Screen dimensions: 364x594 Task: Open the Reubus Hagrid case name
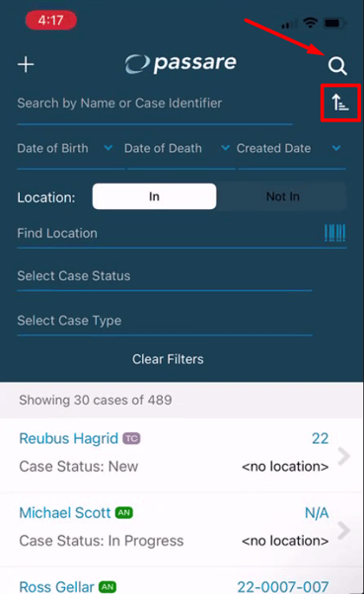(68, 439)
